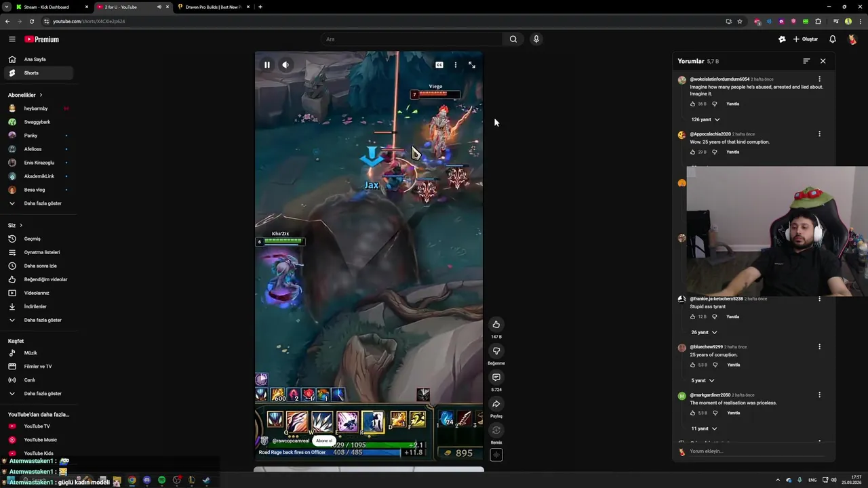Expand the Siz section header
The image size is (868, 488).
pos(15,225)
